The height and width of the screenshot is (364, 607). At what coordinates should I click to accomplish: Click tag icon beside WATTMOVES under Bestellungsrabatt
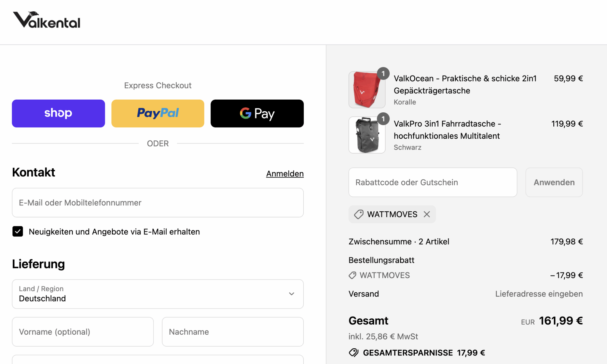[x=352, y=275]
